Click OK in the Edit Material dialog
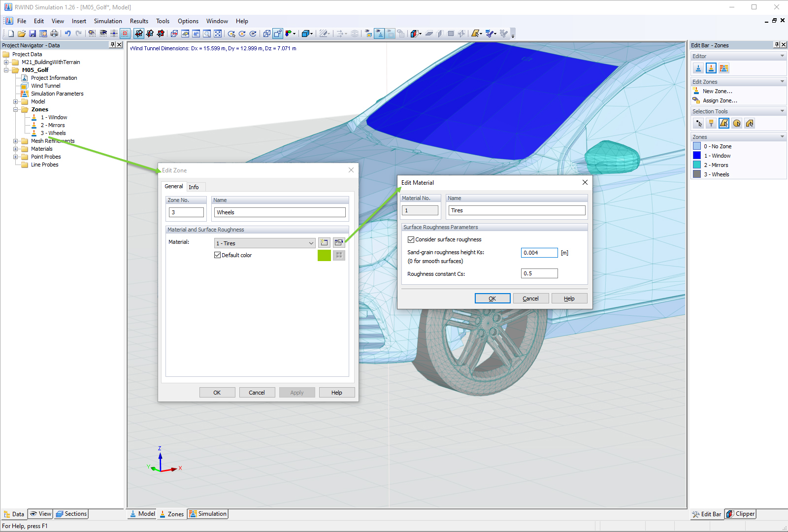Viewport: 788px width, 532px height. point(492,298)
